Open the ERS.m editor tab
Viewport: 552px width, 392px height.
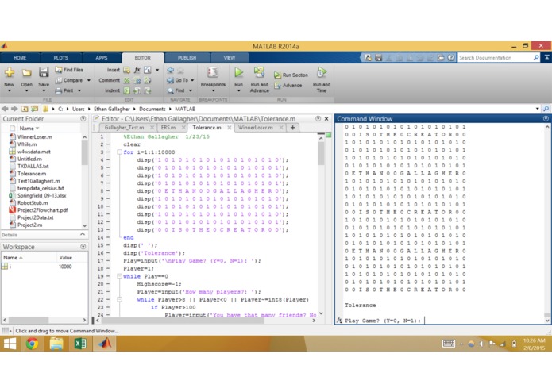(168, 127)
